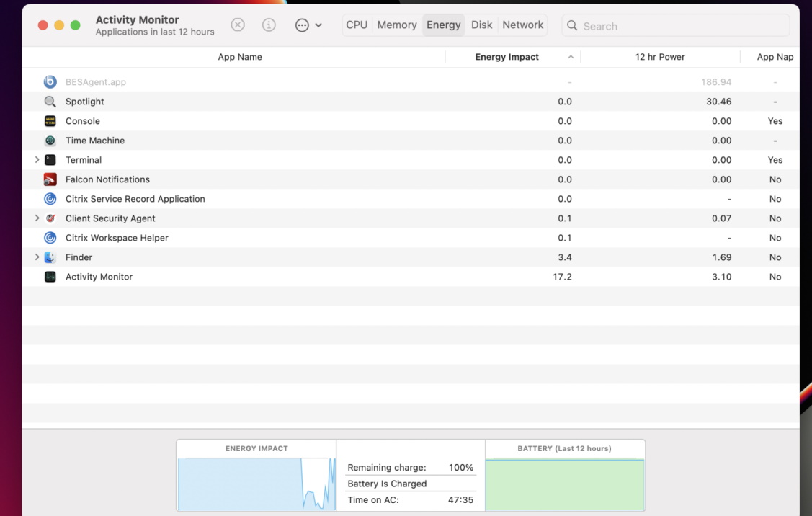Select the Client Security Agent name
Viewport: 812px width, 516px height.
[x=110, y=218]
